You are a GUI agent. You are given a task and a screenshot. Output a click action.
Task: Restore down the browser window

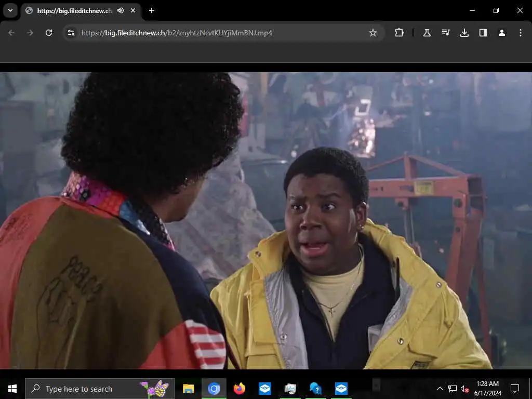(496, 10)
